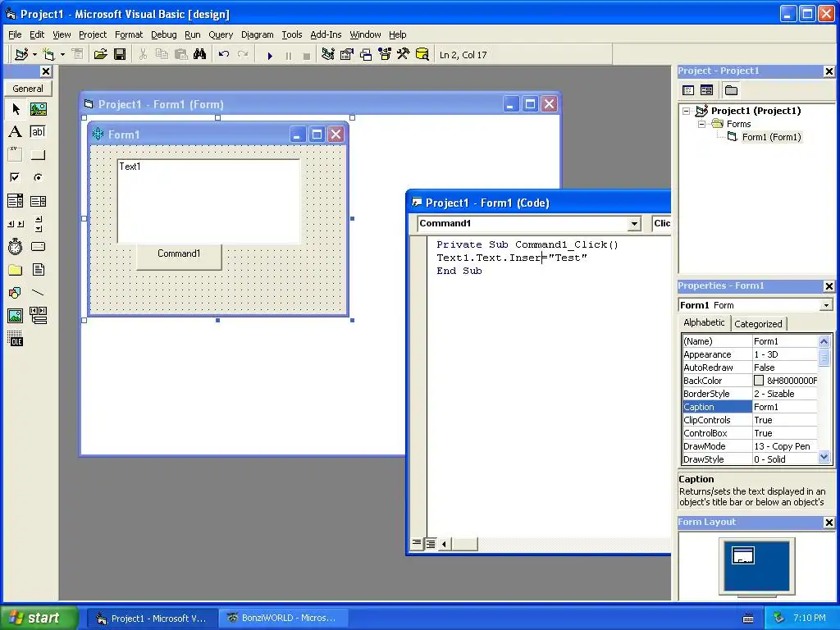Select the OptionButton control in the toolbox
This screenshot has height=630, width=840.
click(38, 177)
